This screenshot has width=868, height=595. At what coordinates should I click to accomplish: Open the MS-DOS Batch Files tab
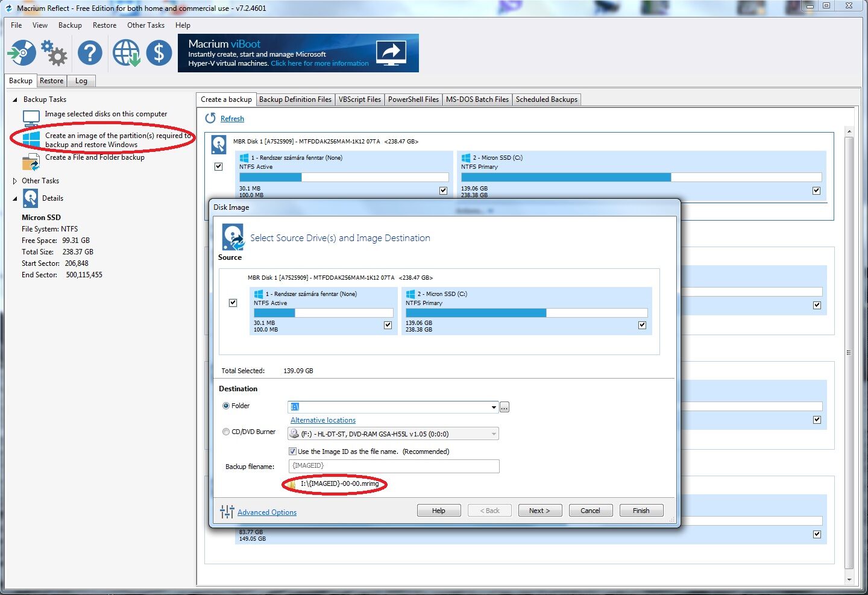pos(477,99)
